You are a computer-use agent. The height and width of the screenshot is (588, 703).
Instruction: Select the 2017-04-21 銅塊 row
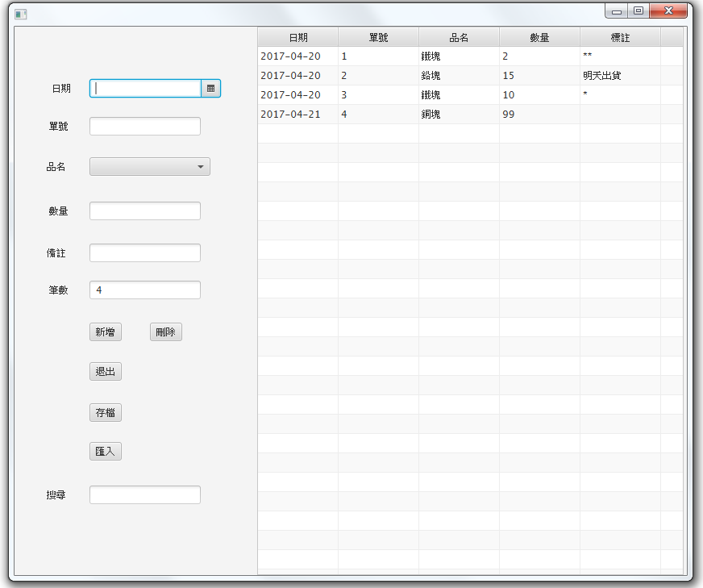click(403, 114)
